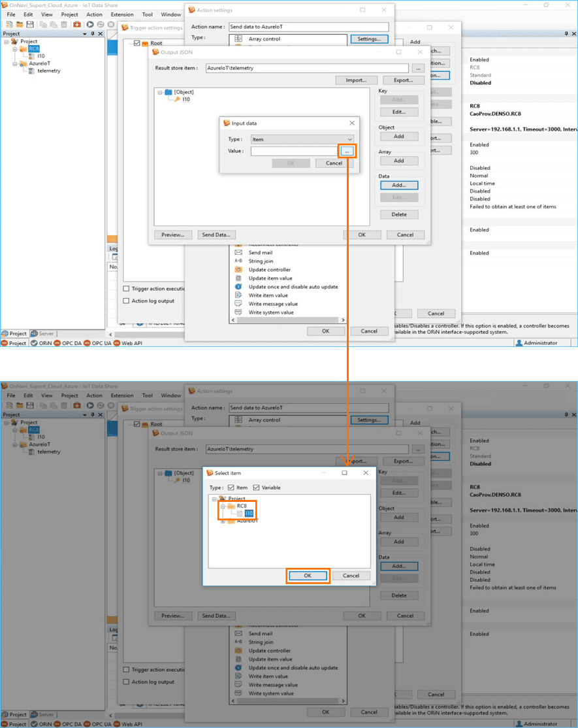This screenshot has height=728, width=578.
Task: Open Edit menu in Input data screenshot
Action: (x=28, y=14)
